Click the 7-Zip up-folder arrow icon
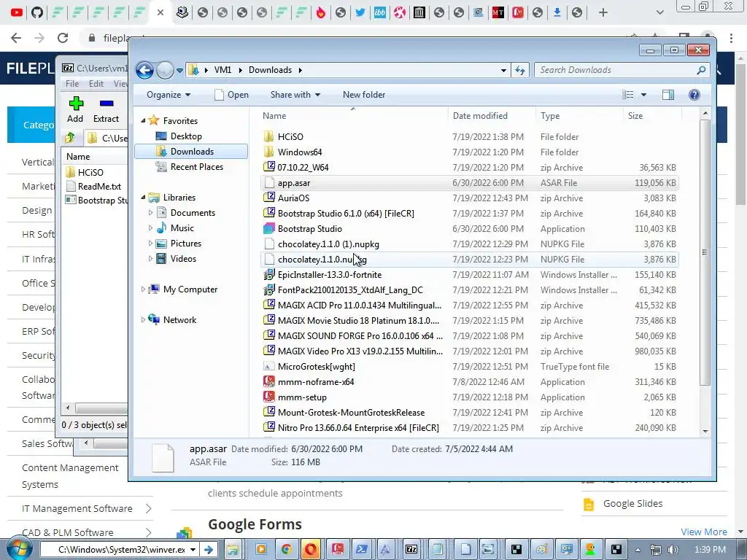 pos(70,138)
